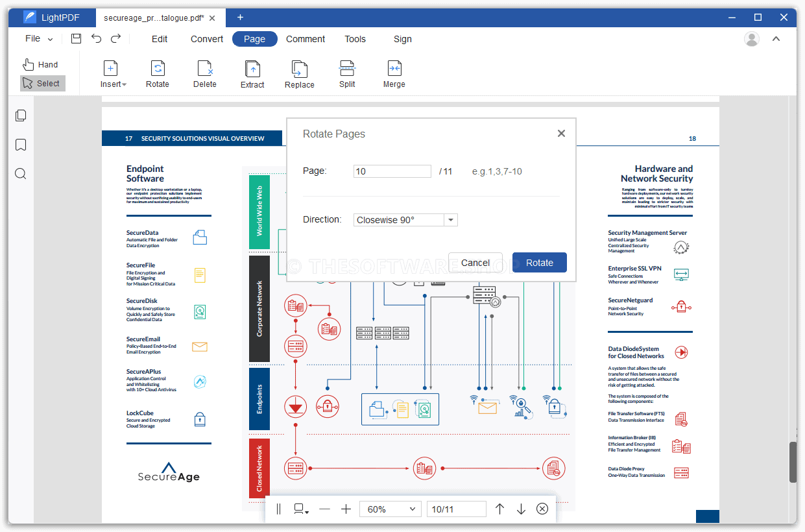Open the Replace pages tool
This screenshot has height=532, width=805.
pos(300,75)
